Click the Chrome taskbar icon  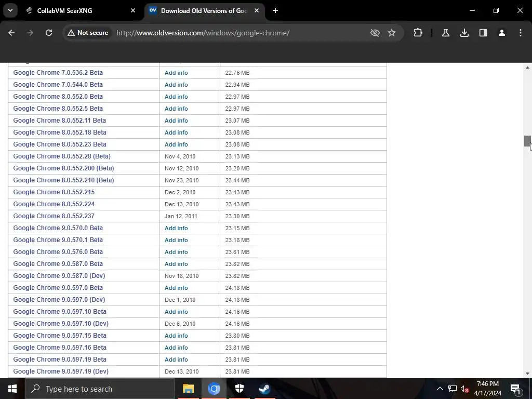pos(214,389)
